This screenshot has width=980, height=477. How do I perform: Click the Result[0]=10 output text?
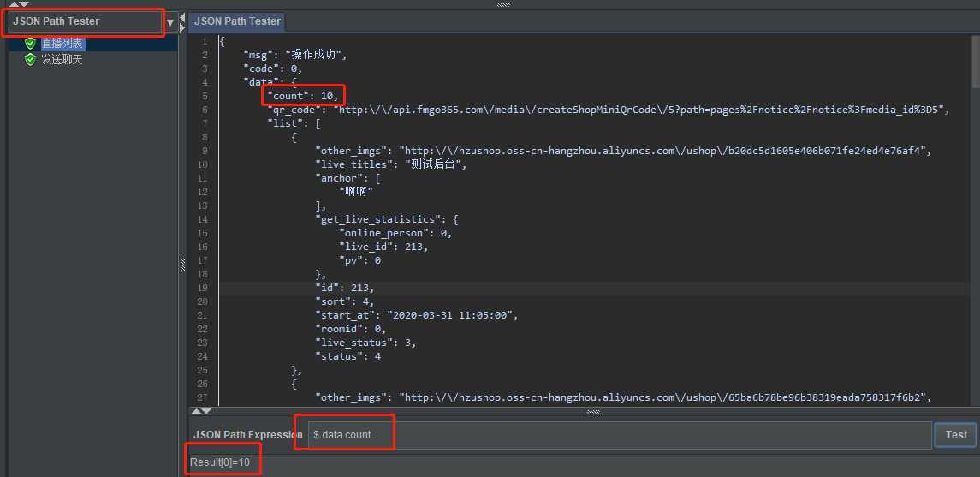[x=220, y=462]
